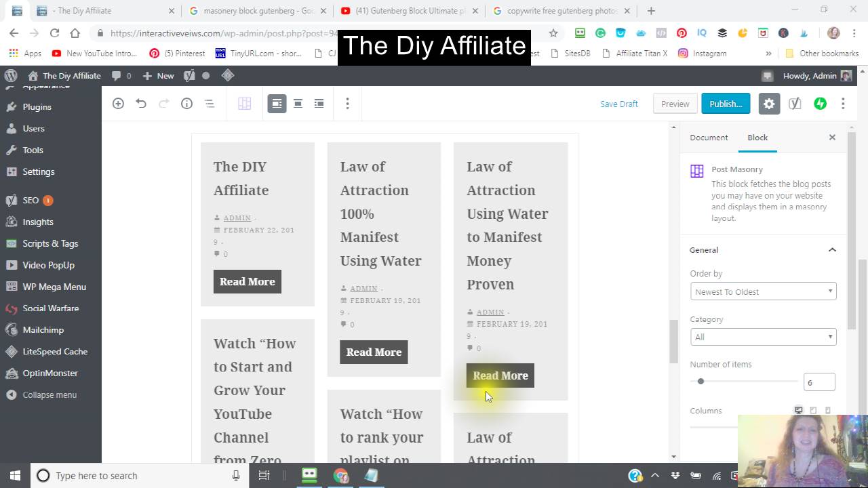The width and height of the screenshot is (868, 488).
Task: Open Task View on taskbar
Action: point(264,476)
